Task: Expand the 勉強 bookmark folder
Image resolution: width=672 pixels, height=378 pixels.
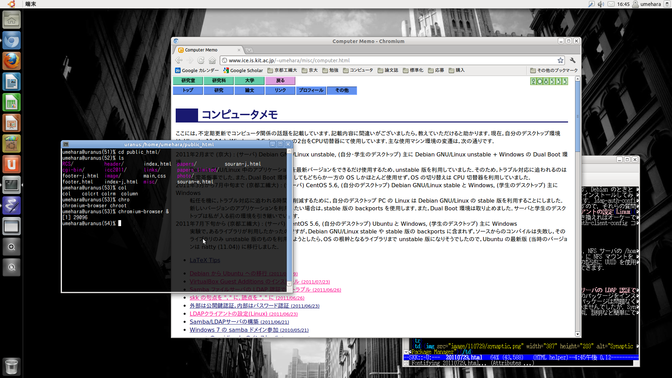Action: pos(330,70)
